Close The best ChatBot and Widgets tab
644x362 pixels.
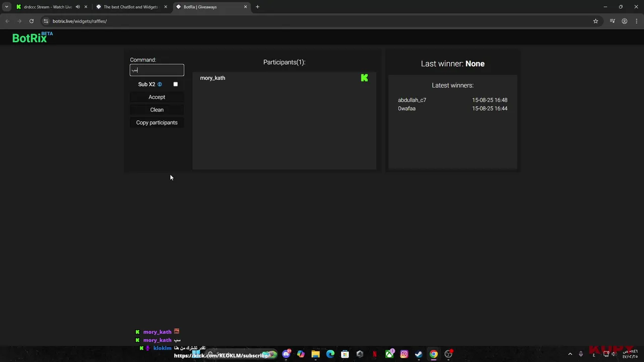point(166,7)
